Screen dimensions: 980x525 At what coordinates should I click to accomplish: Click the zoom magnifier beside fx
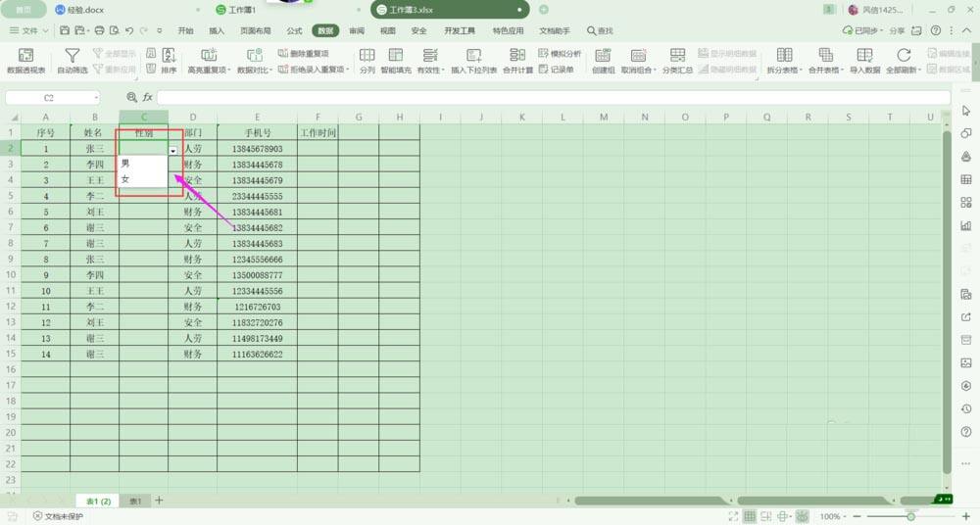tap(131, 97)
